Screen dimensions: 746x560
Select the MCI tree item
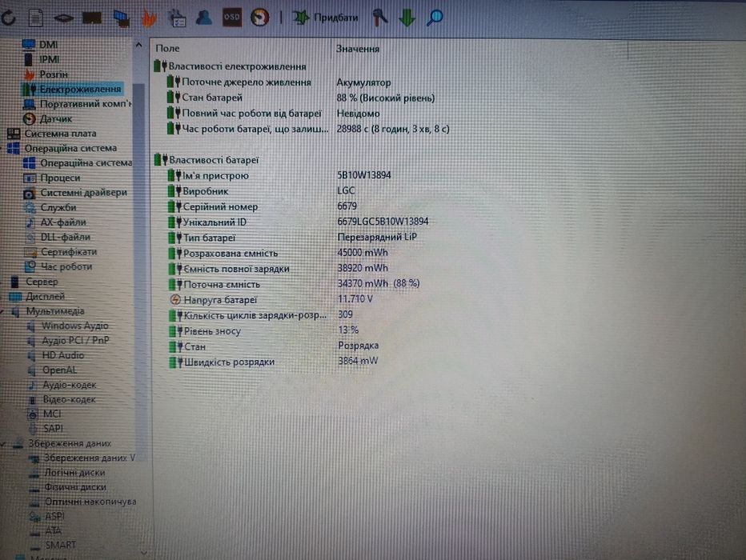(x=52, y=414)
